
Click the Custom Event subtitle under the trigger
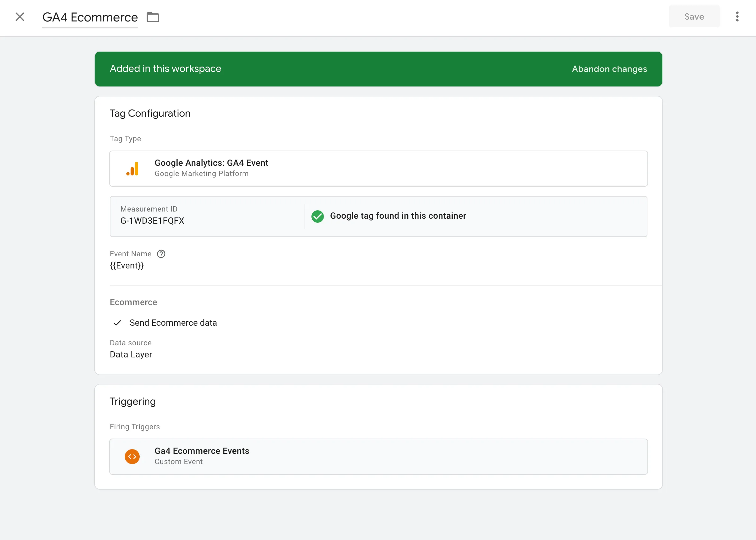pyautogui.click(x=179, y=462)
